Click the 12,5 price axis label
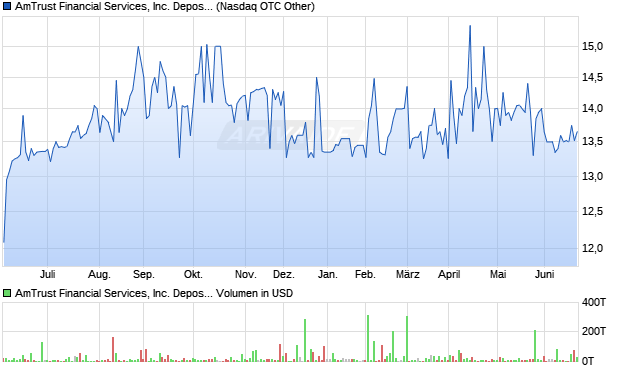This screenshot has height=371, width=620. (x=592, y=212)
